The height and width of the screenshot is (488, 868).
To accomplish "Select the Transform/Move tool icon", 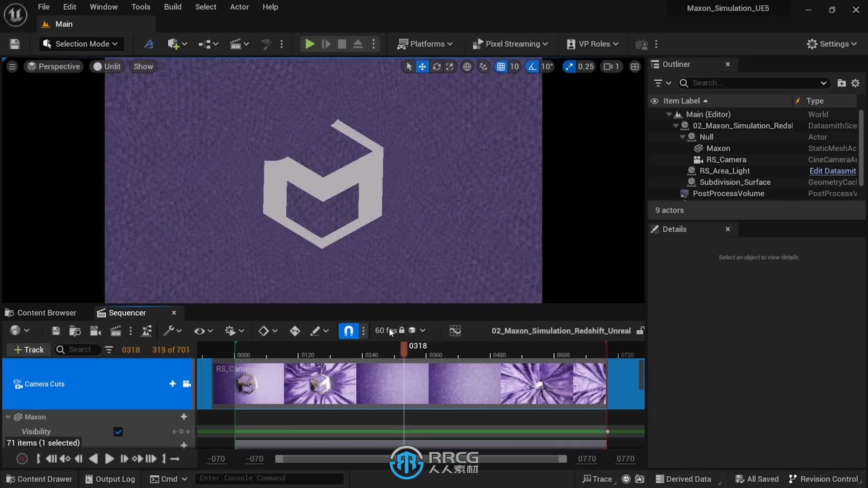I will click(x=421, y=66).
